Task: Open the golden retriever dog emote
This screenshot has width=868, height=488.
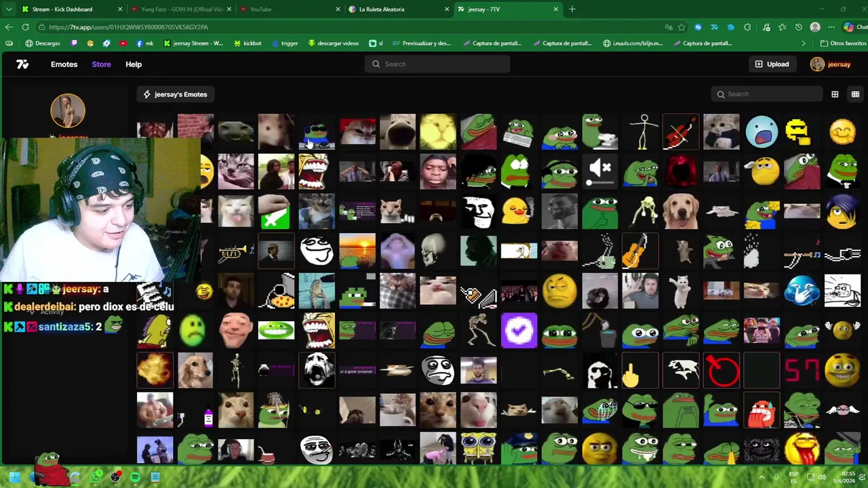Action: pos(681,211)
